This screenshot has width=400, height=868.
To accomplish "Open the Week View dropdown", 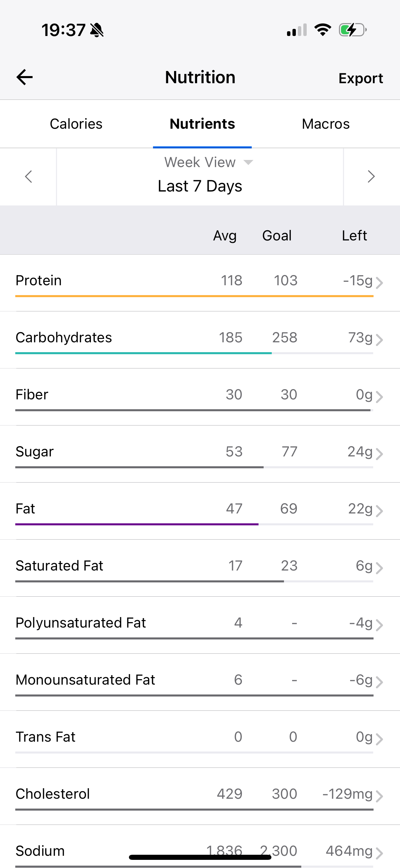I will click(x=208, y=162).
